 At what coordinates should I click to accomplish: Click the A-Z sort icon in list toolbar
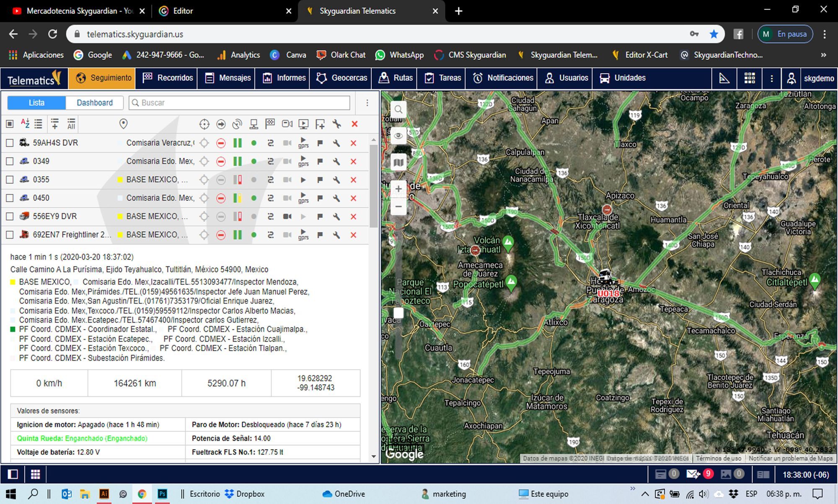coord(25,124)
